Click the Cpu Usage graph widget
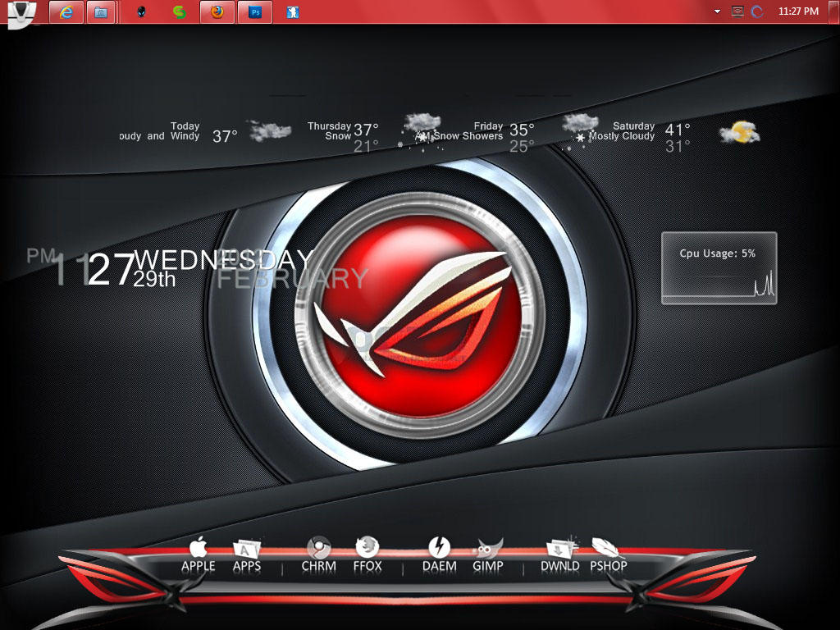The width and height of the screenshot is (840, 630). (719, 268)
